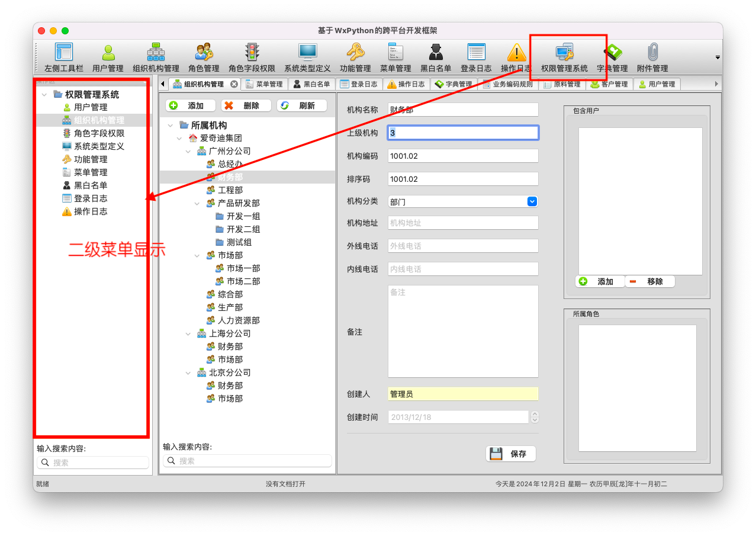756x536 pixels.
Task: Click the 添加 button above organization tree
Action: click(191, 105)
